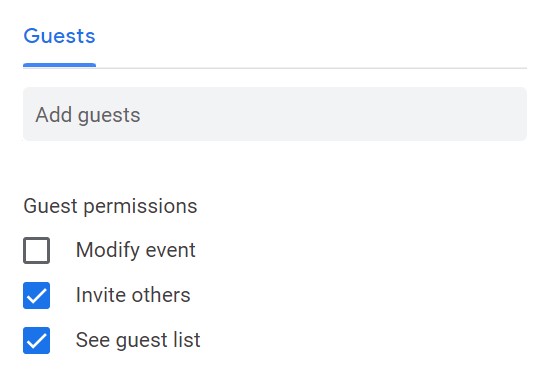Click the Invite others label text
The width and height of the screenshot is (559, 385).
pyautogui.click(x=133, y=295)
